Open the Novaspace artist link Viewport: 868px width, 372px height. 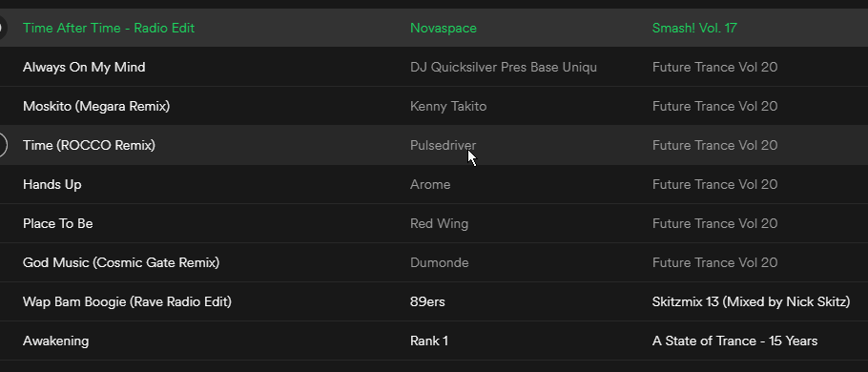(443, 28)
